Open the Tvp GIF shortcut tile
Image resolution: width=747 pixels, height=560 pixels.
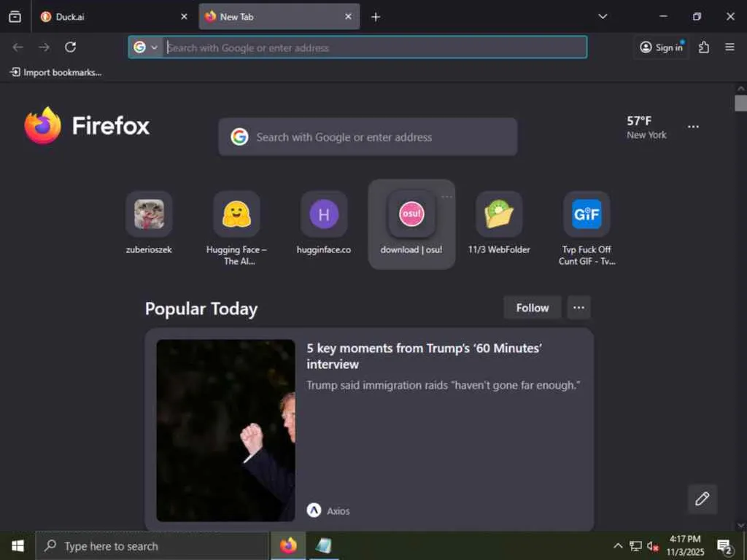pos(587,228)
